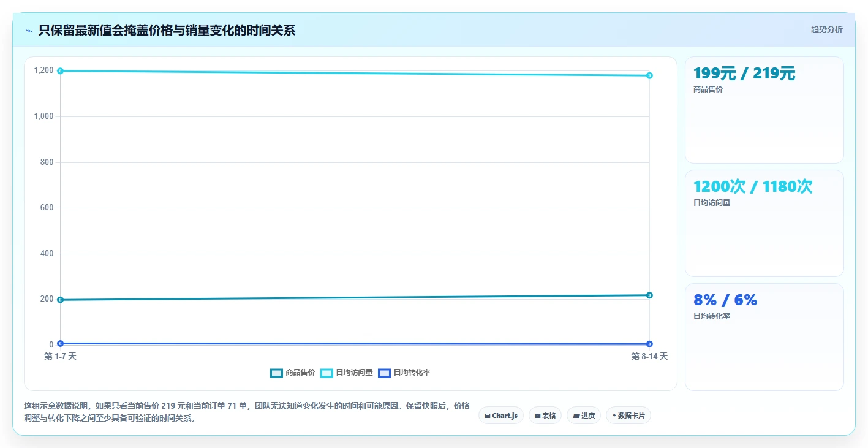Viewport: 868px width, 448px height.
Task: Click the 进度 tag chip
Action: [x=584, y=416]
